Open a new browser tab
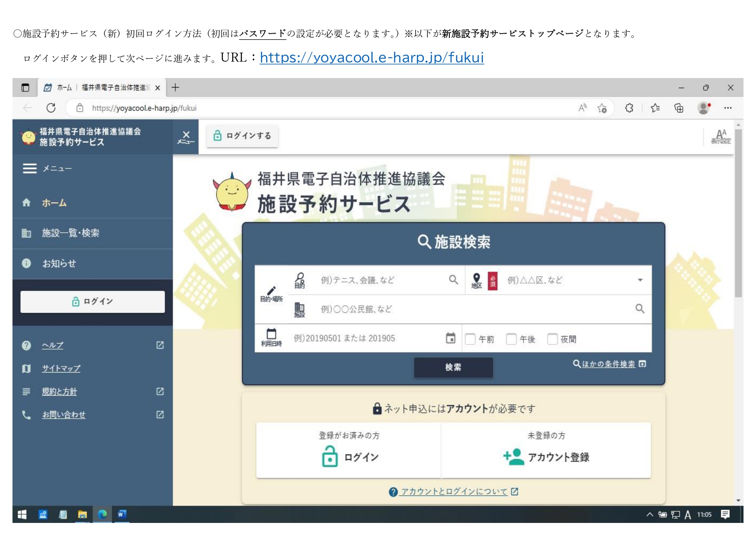This screenshot has width=756, height=535. click(x=175, y=88)
